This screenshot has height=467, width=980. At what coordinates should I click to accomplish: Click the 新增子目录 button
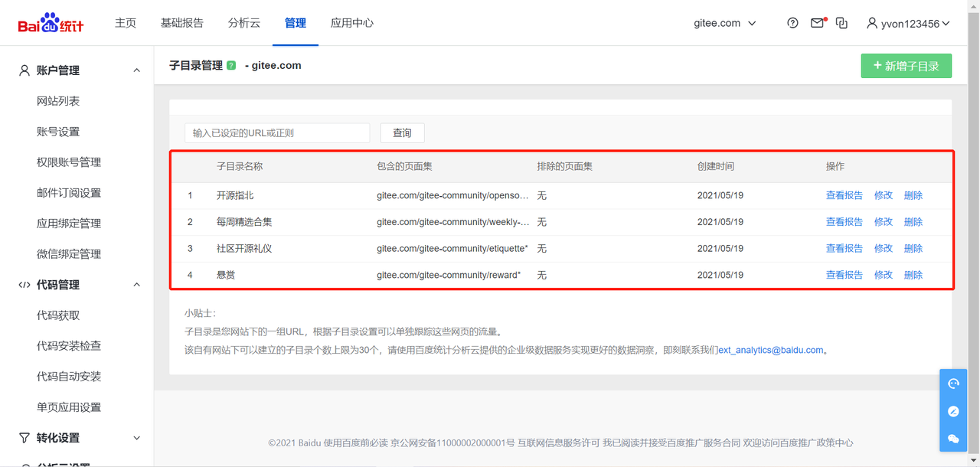(906, 66)
